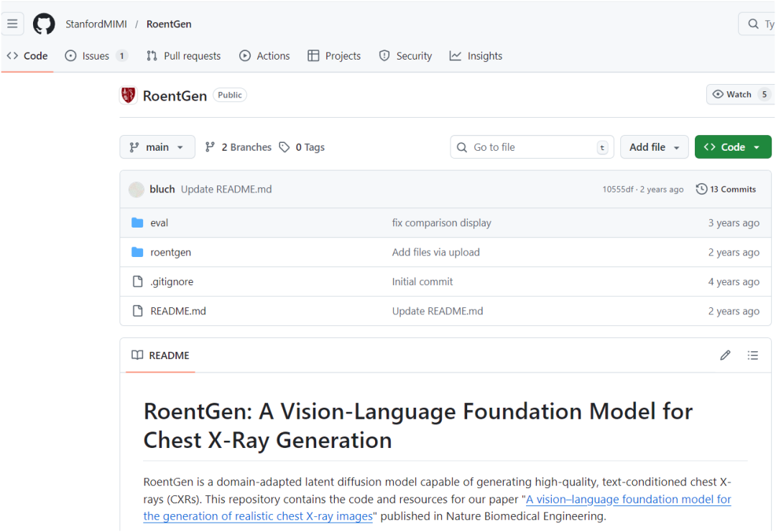Image resolution: width=776 pixels, height=532 pixels.
Task: Expand the green Code dropdown
Action: [x=732, y=147]
